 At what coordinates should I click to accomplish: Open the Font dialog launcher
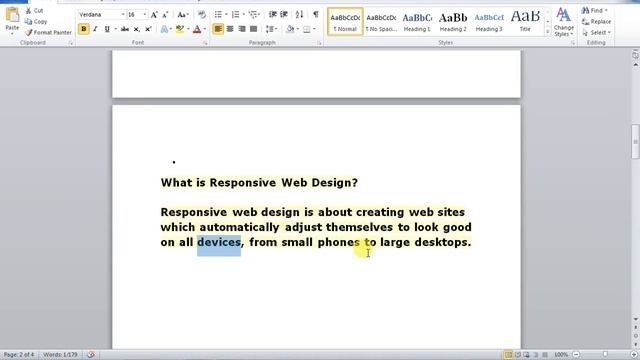click(x=205, y=43)
